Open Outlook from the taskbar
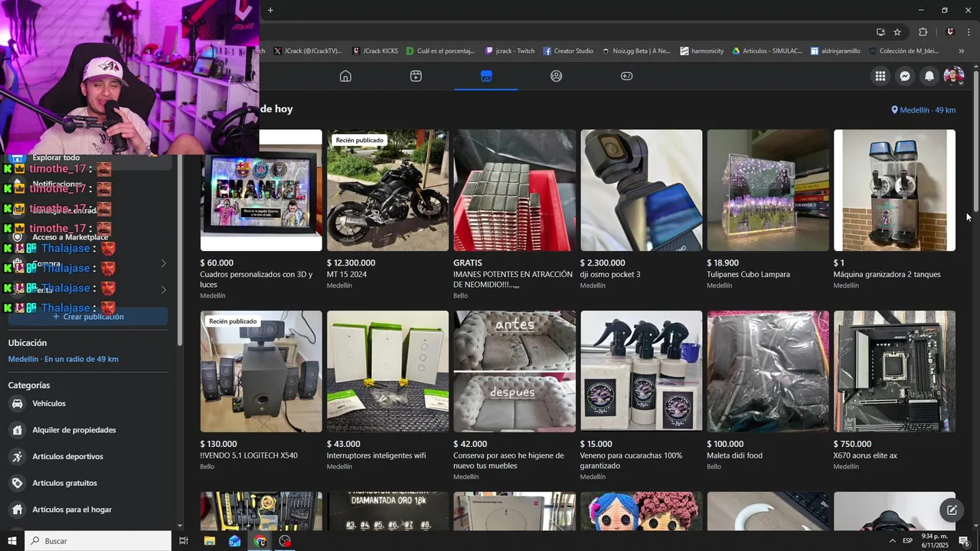This screenshot has width=980, height=551. pos(234,541)
